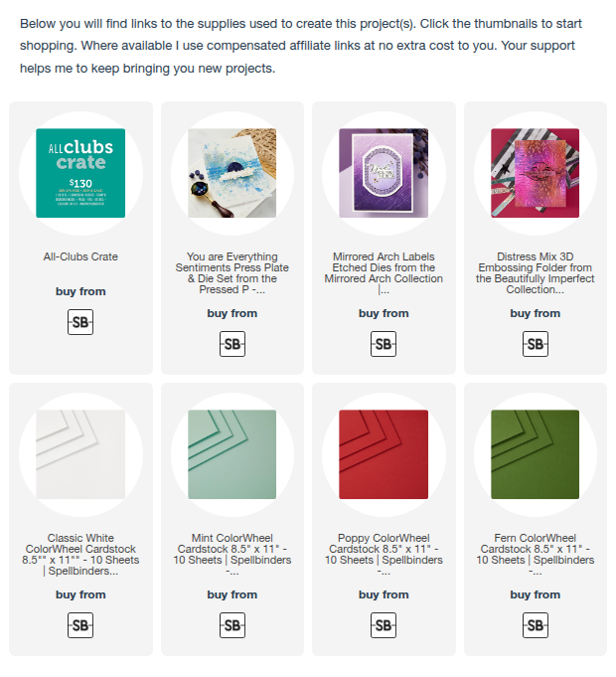The image size is (616, 677).
Task: Click the Mint cardstock swatch image
Action: [232, 454]
